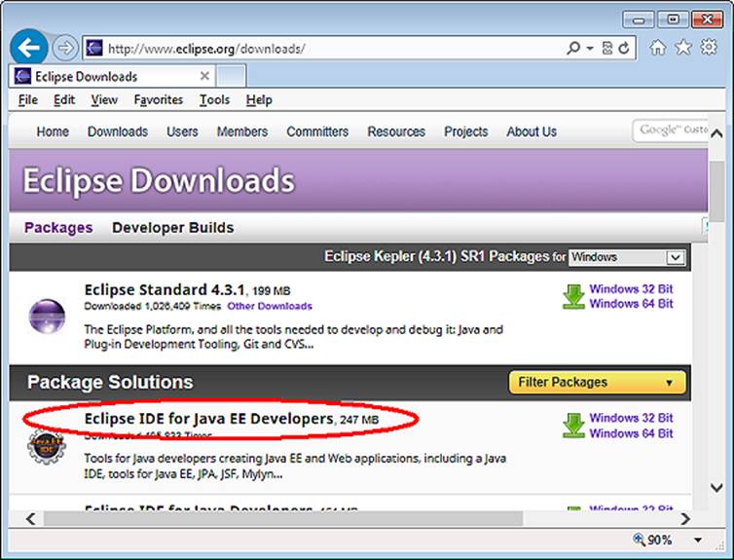Screen dimensions: 734x560
Task: Click the search magnifier in address bar
Action: pyautogui.click(x=573, y=48)
